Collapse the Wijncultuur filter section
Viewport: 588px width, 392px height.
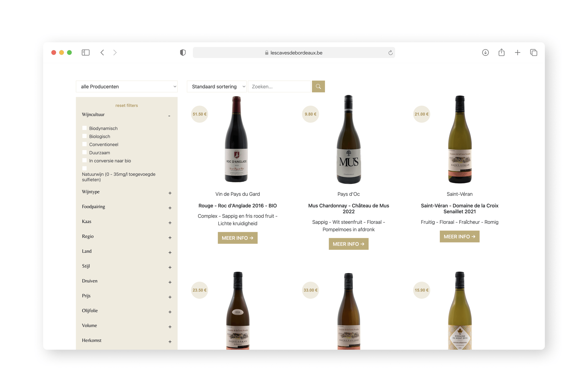pos(169,116)
